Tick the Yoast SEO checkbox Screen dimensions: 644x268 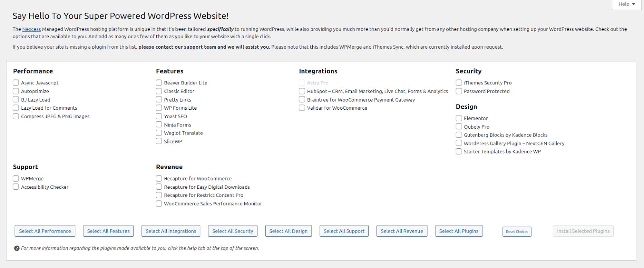159,116
